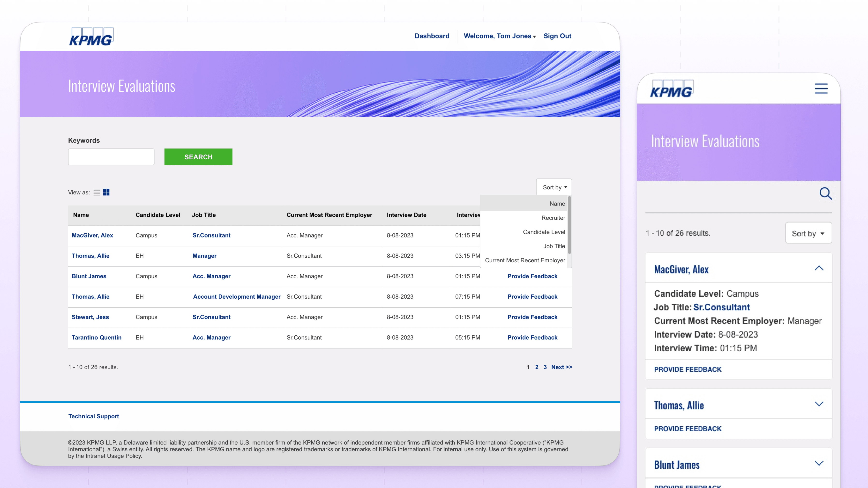Open the mobile hamburger menu
868x488 pixels.
(x=821, y=89)
